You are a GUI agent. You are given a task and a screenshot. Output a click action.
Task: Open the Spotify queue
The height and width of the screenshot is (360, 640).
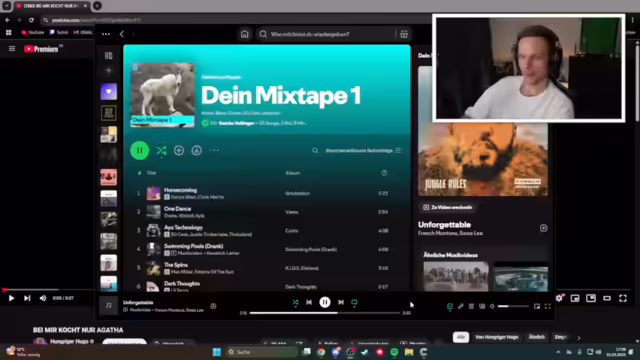point(471,306)
